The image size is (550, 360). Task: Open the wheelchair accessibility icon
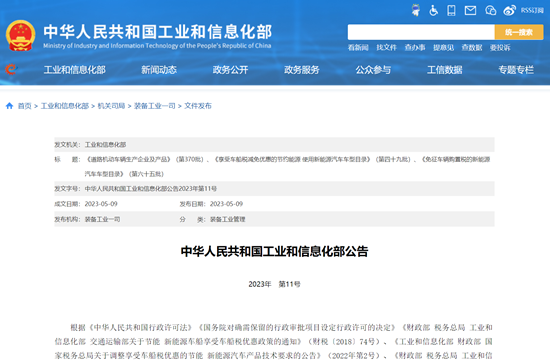click(434, 10)
